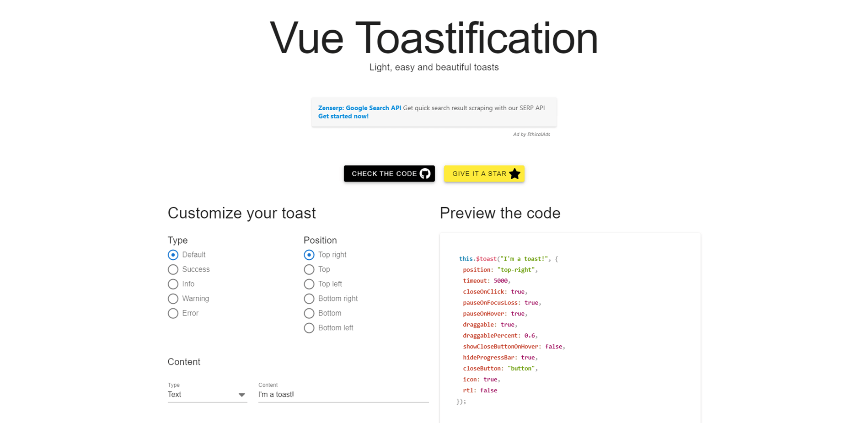Click the GIVE IT A STAR button text
The width and height of the screenshot is (868, 423).
click(x=479, y=174)
